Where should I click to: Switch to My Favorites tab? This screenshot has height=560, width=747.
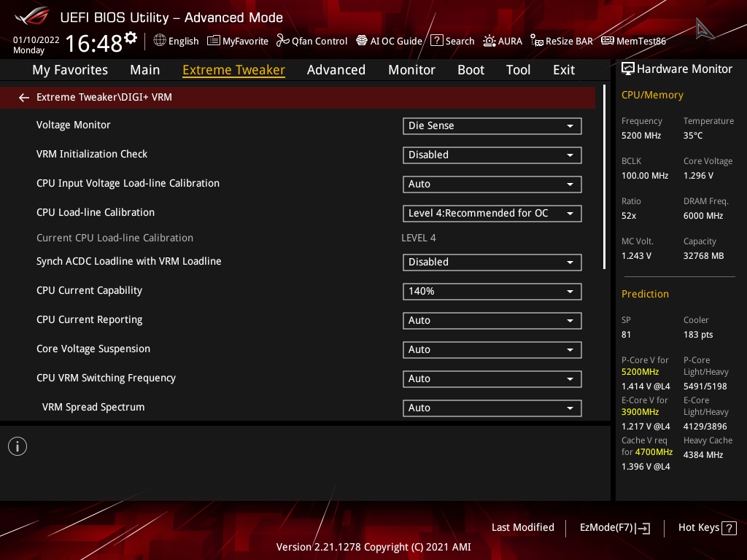pos(70,70)
